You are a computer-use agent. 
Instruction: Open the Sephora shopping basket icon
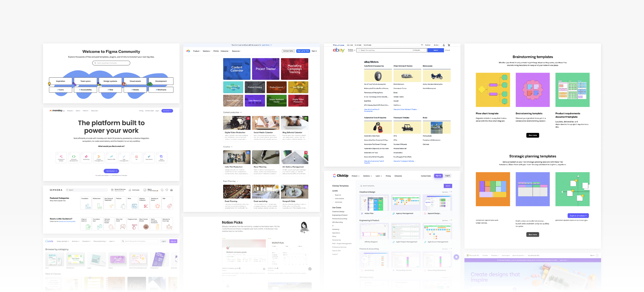[172, 190]
